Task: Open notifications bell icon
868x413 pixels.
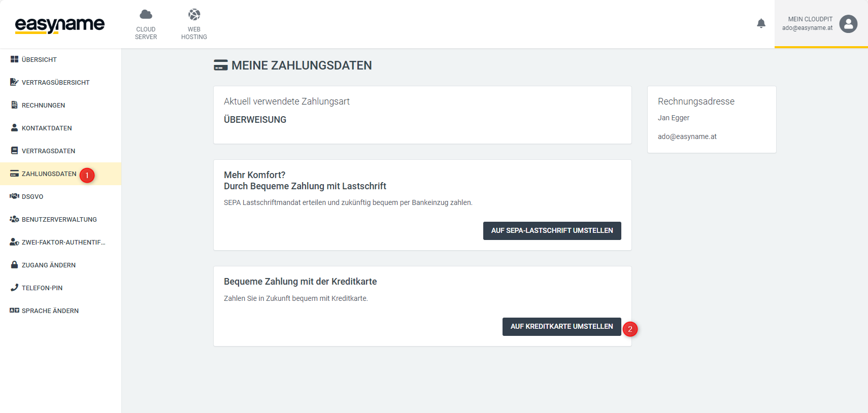Action: click(761, 23)
